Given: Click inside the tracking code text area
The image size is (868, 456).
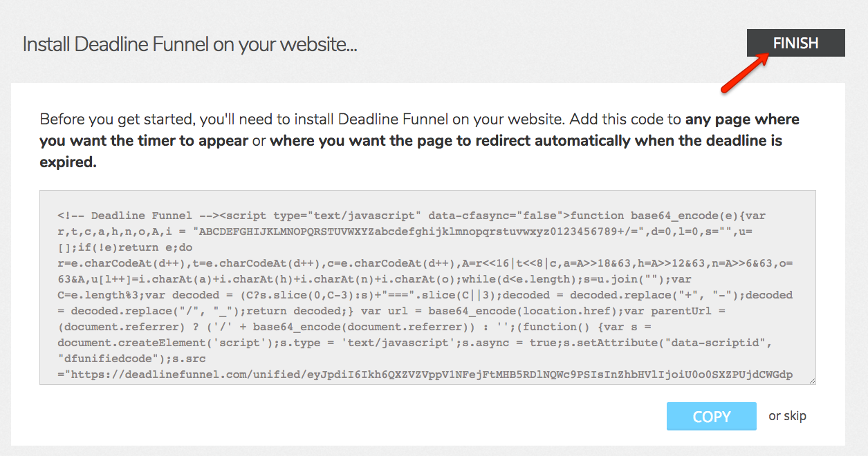Looking at the screenshot, I should tap(427, 287).
